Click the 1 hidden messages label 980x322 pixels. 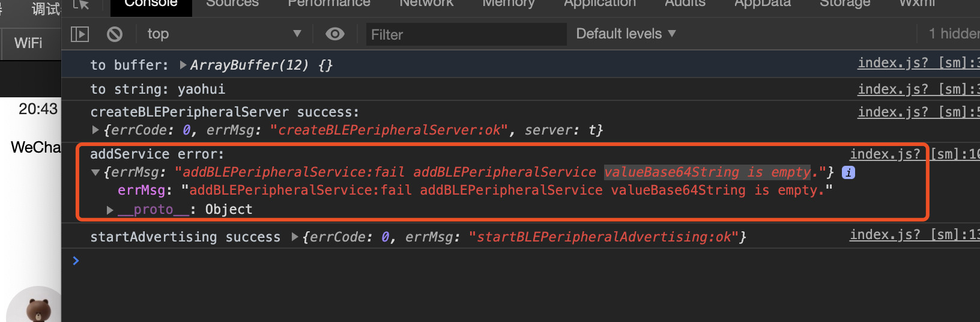click(x=954, y=34)
